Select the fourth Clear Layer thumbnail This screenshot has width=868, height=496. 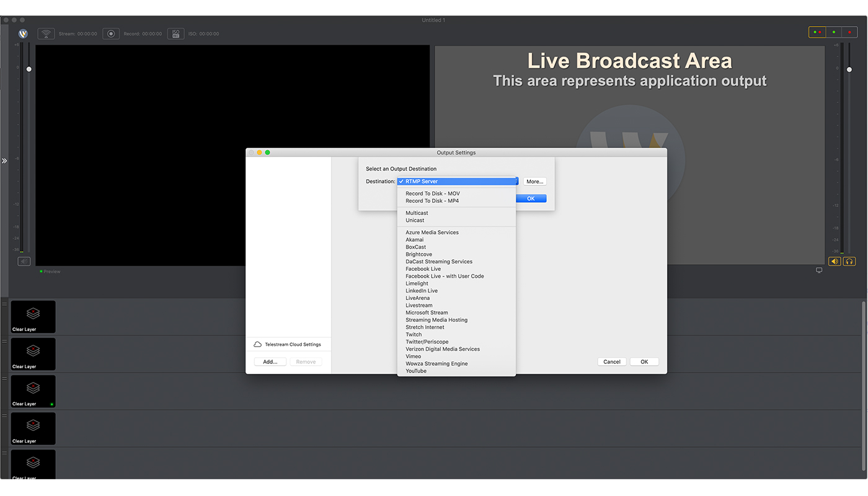tap(33, 428)
